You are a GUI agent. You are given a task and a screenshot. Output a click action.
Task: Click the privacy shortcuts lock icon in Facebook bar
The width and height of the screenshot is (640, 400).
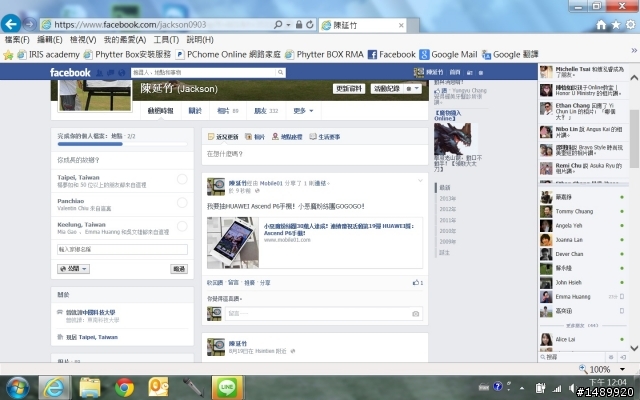pyautogui.click(x=470, y=73)
